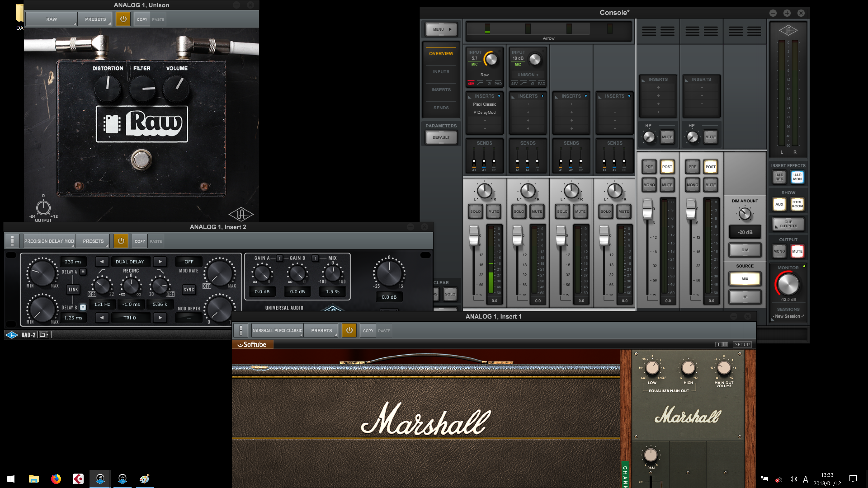The width and height of the screenshot is (868, 488).
Task: Open Plexi Classic insert on channel 1
Action: click(x=485, y=104)
